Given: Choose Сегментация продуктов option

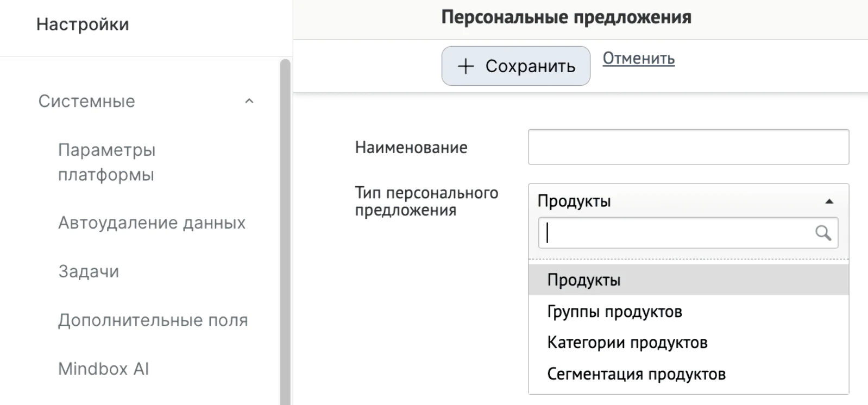Looking at the screenshot, I should pos(688,374).
